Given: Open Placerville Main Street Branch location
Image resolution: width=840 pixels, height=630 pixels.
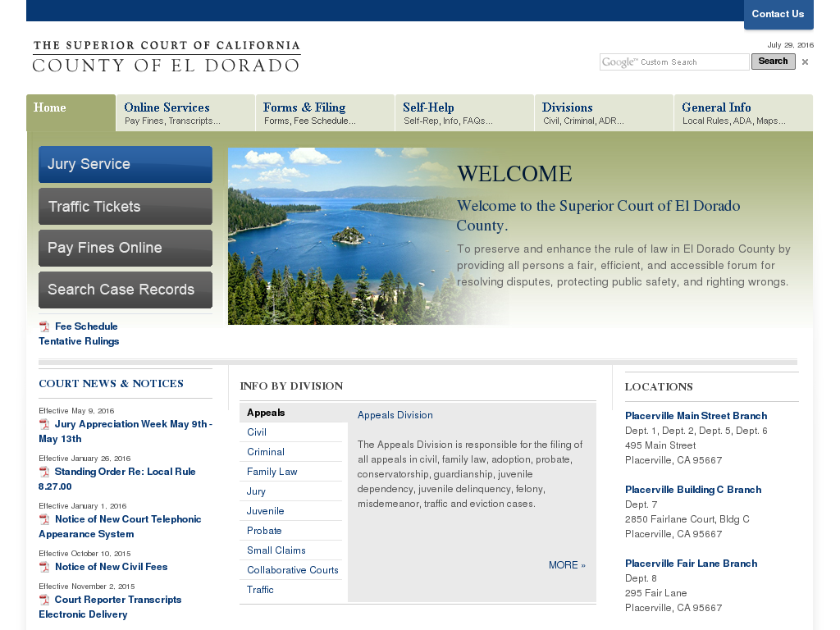Looking at the screenshot, I should pyautogui.click(x=696, y=416).
